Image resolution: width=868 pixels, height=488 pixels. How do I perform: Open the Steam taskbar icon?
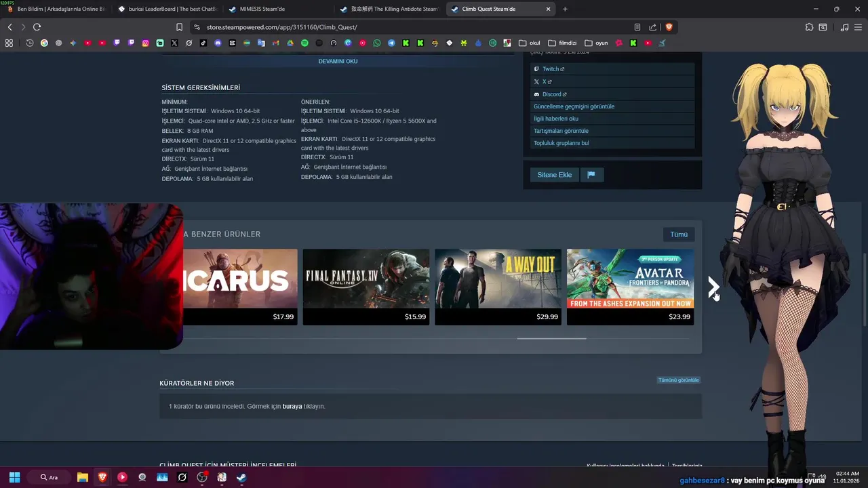tap(241, 477)
